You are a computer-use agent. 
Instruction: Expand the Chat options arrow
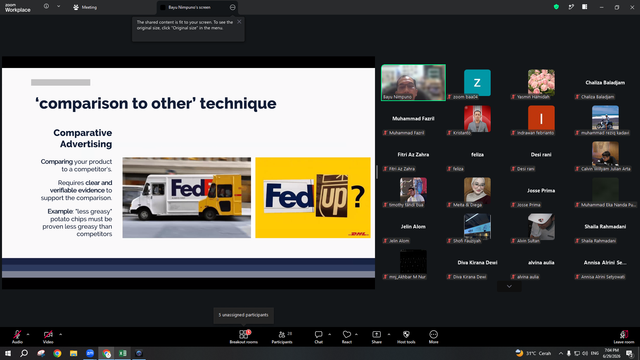[x=329, y=334]
